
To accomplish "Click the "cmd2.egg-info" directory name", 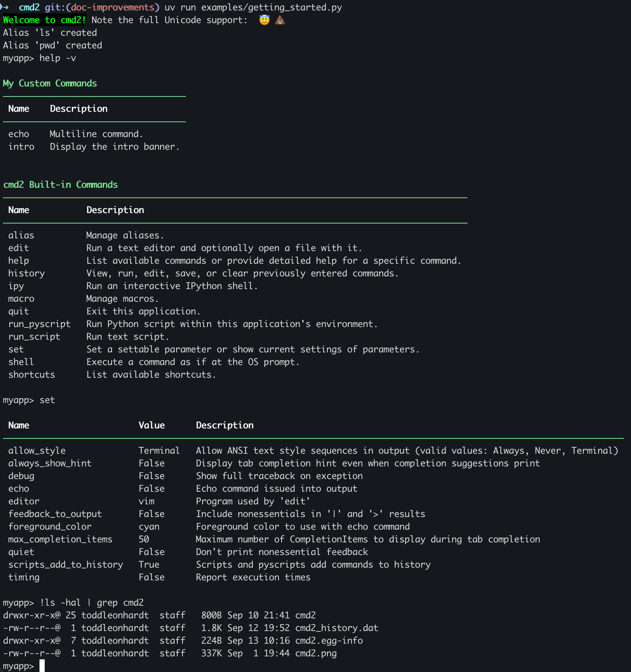I will pos(329,641).
